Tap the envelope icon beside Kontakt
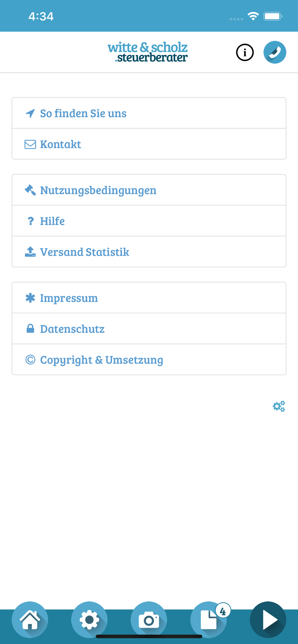Image resolution: width=298 pixels, height=644 pixels. (30, 144)
